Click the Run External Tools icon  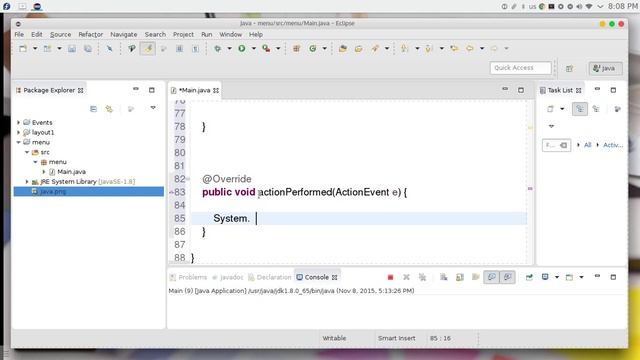(x=266, y=49)
